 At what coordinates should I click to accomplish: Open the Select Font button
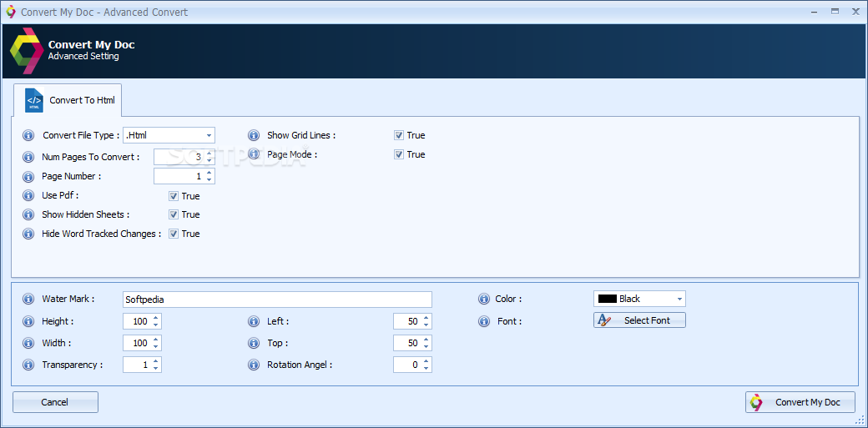coord(639,320)
